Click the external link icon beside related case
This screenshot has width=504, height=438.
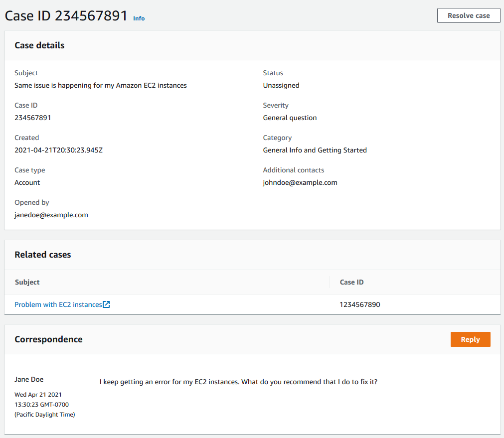tap(106, 304)
